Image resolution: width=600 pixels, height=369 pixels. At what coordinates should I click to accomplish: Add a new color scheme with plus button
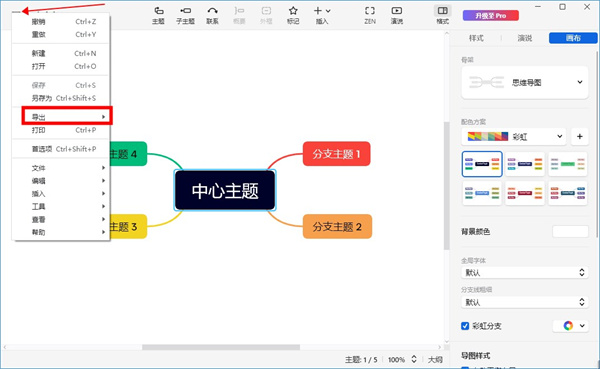tap(579, 137)
